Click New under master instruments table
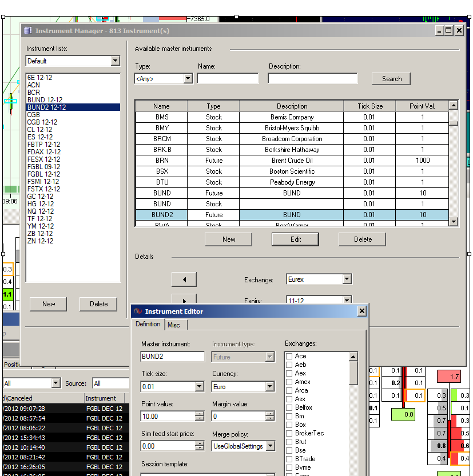 228,239
